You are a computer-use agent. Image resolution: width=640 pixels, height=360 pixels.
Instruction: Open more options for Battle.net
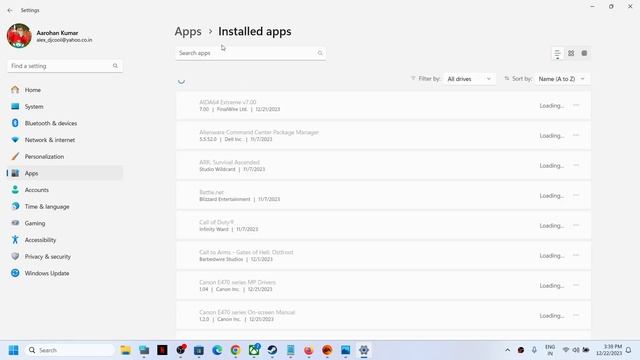pyautogui.click(x=576, y=196)
